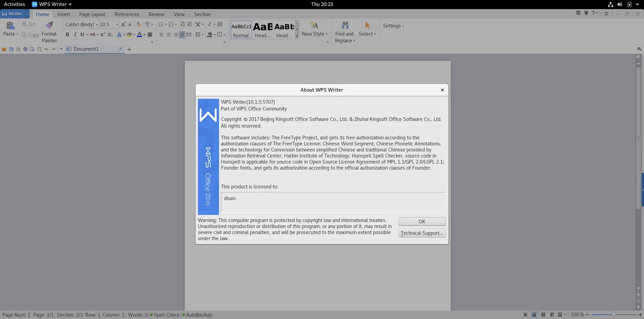Viewport: 644px width, 319px height.
Task: Click the Find and Replace binoculars icon
Action: 345,25
